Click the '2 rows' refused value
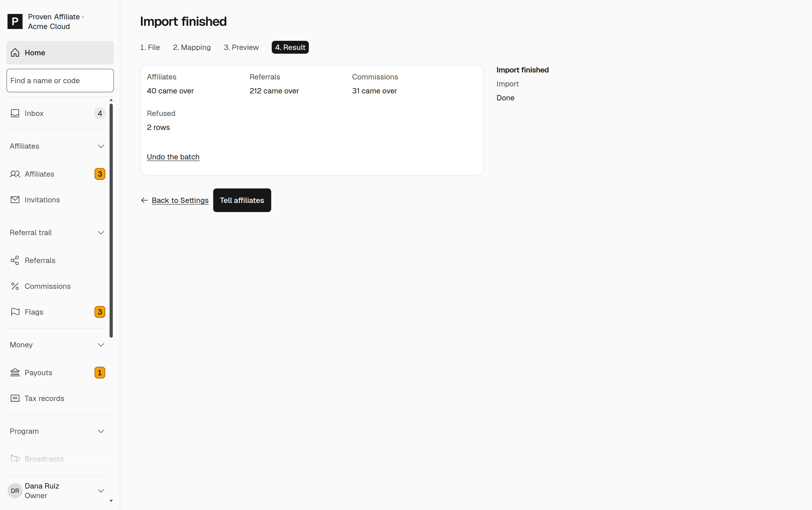 [158, 127]
